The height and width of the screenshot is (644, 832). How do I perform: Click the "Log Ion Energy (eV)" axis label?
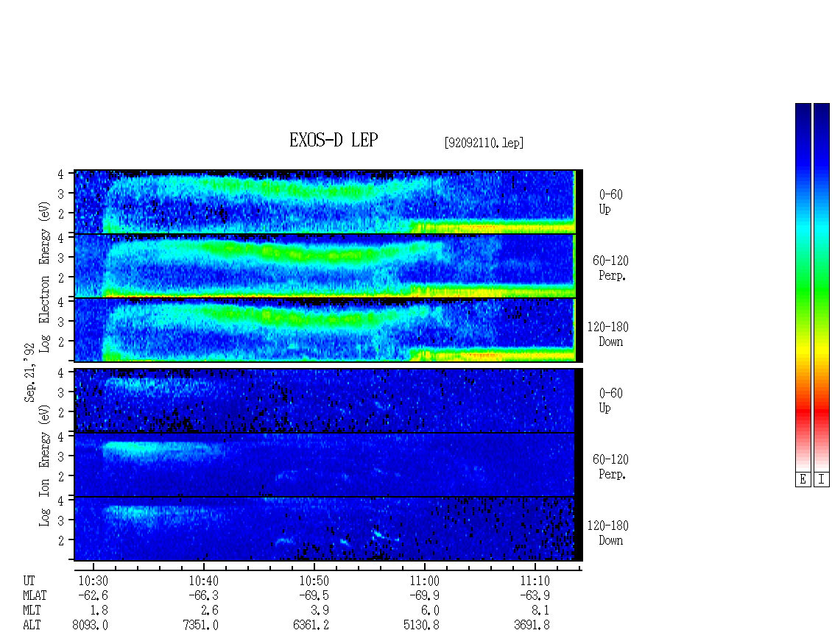click(x=45, y=465)
